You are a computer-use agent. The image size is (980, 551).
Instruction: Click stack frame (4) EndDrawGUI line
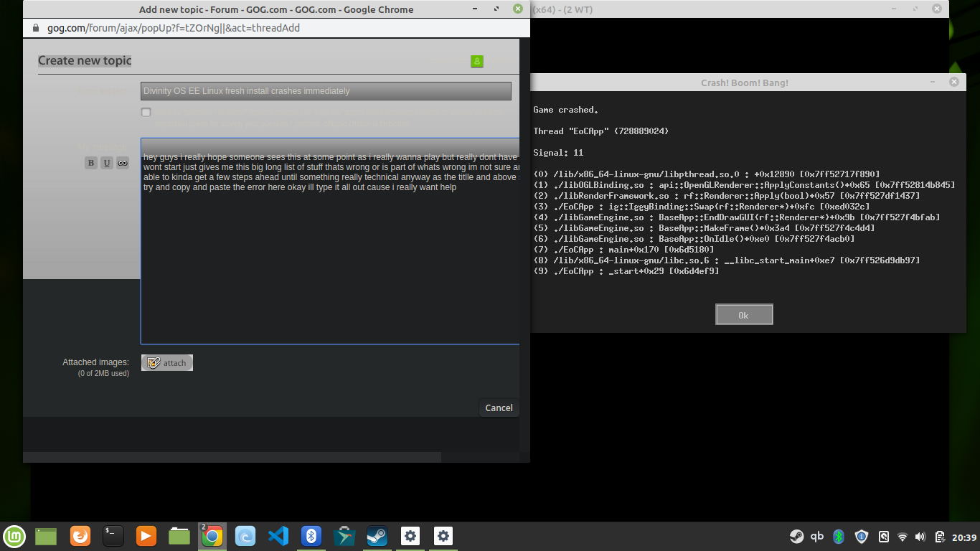pyautogui.click(x=737, y=217)
